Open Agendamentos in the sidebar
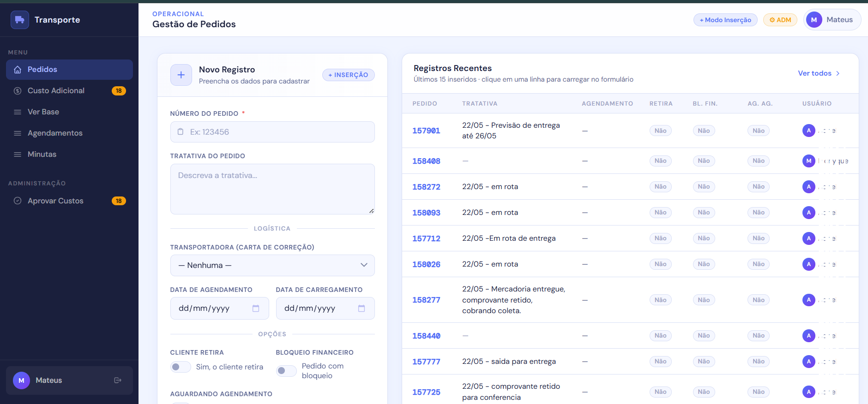 coord(69,133)
